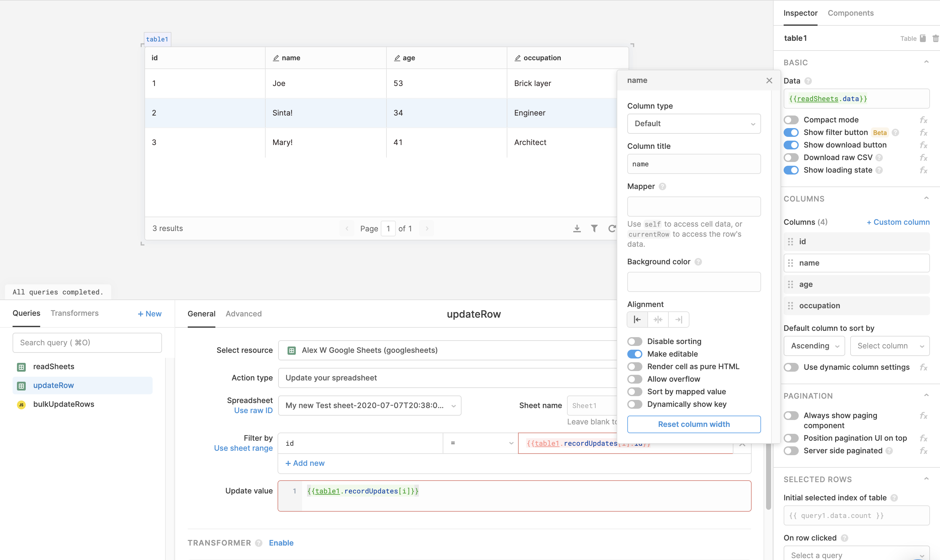Screen dimensions: 940x560
Task: Open the Ascending sort order dropdown
Action: [814, 346]
